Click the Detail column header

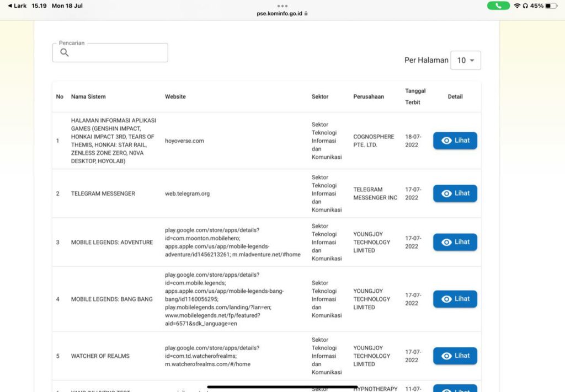coord(455,96)
